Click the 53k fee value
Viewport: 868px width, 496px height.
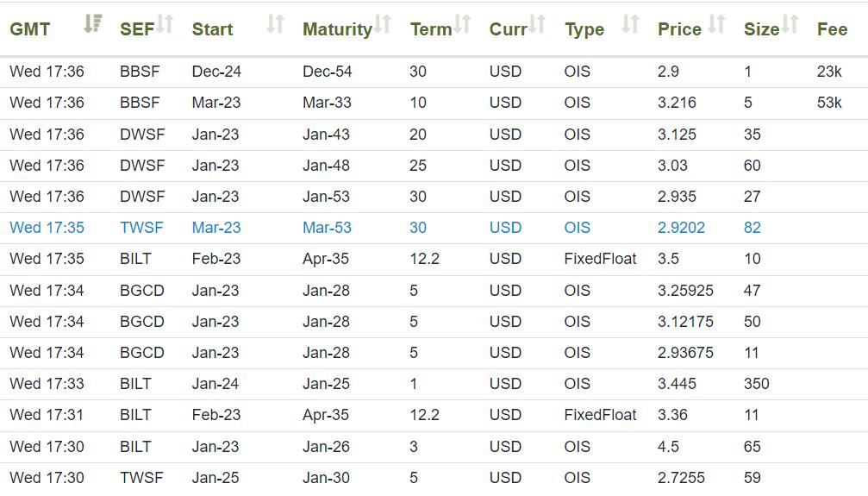(829, 103)
